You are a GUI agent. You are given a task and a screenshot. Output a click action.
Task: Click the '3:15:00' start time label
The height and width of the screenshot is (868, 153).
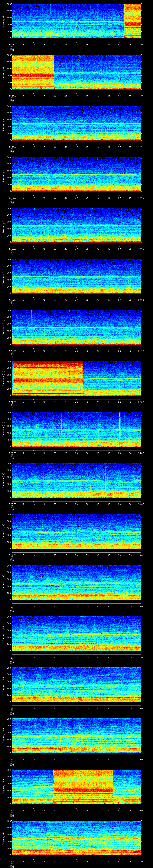[x=12, y=96]
